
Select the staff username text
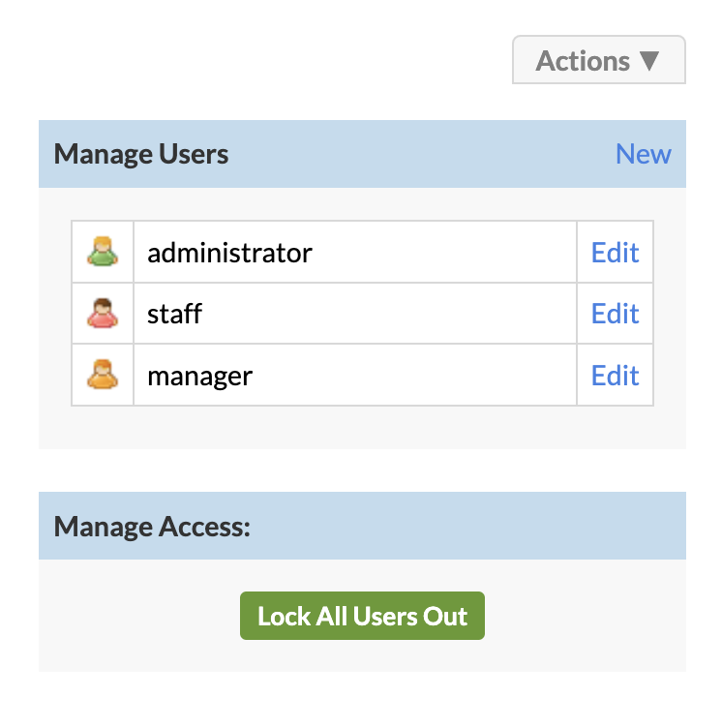point(174,314)
